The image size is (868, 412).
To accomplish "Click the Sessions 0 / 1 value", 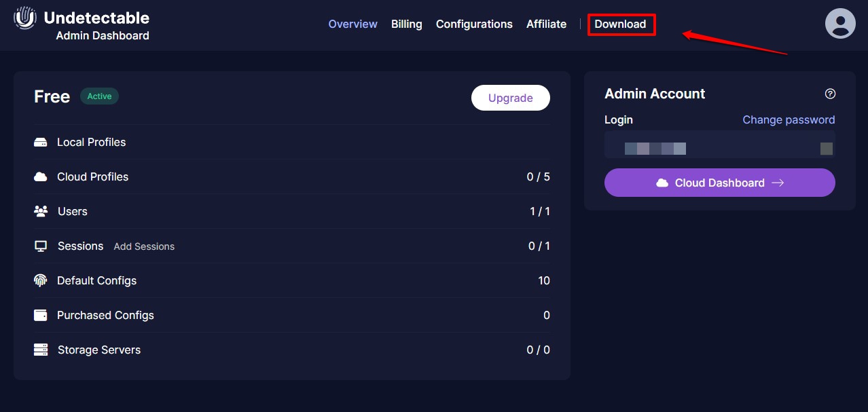I will [x=539, y=246].
